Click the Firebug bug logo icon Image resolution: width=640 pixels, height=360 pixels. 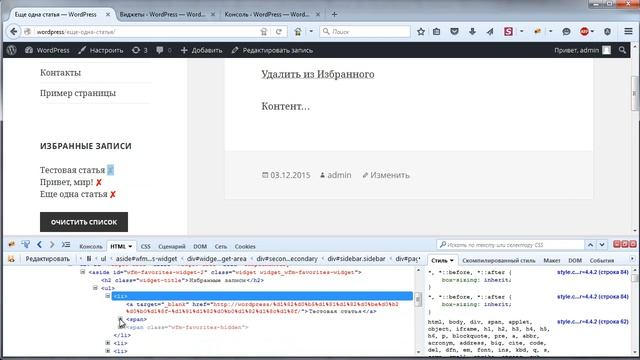click(11, 244)
